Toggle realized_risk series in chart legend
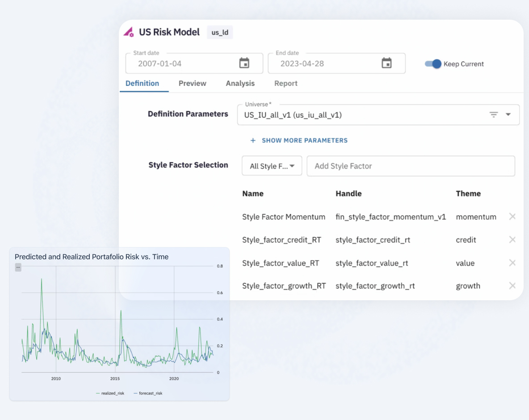The width and height of the screenshot is (529, 420). tap(110, 393)
